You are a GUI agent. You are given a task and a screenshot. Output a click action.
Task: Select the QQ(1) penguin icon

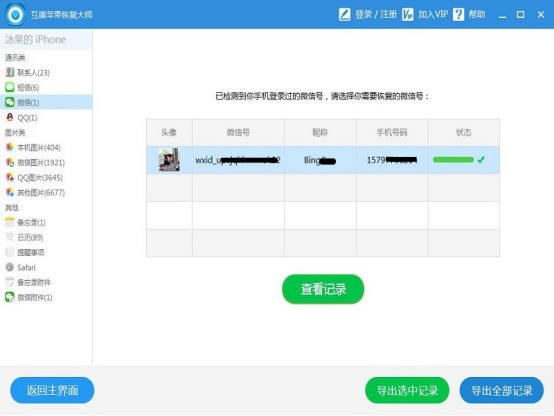10,117
